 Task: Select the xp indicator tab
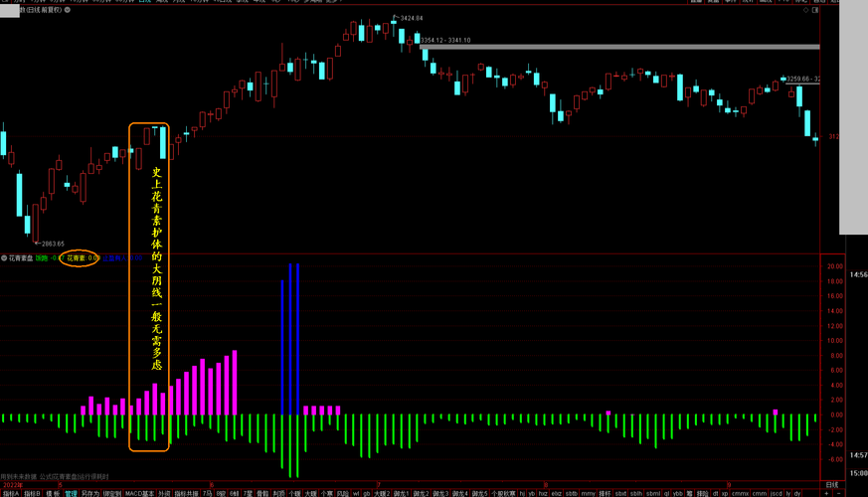coord(725,493)
